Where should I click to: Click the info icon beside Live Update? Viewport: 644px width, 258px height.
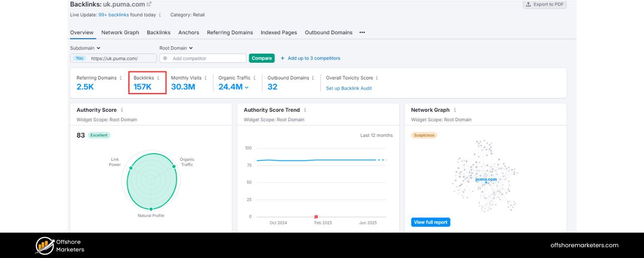click(x=160, y=15)
